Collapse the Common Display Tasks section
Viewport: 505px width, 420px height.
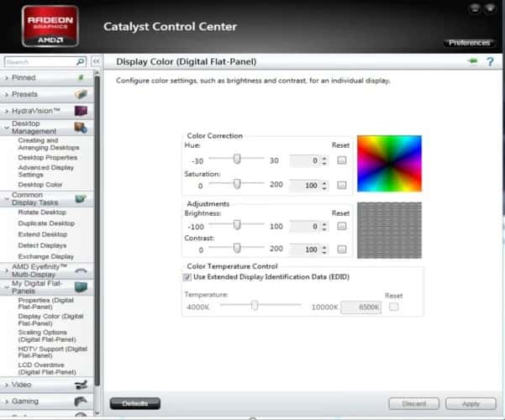7,199
